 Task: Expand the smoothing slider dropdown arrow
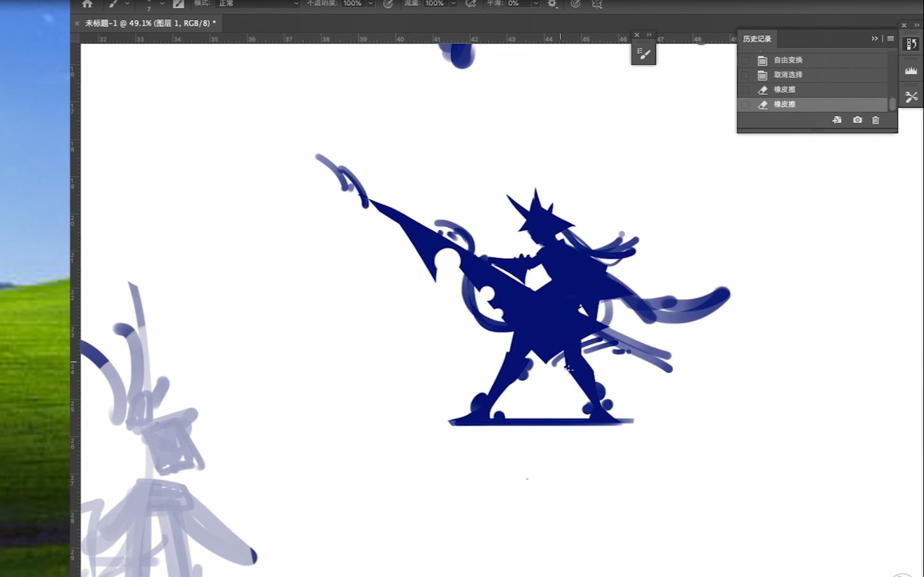pyautogui.click(x=536, y=4)
